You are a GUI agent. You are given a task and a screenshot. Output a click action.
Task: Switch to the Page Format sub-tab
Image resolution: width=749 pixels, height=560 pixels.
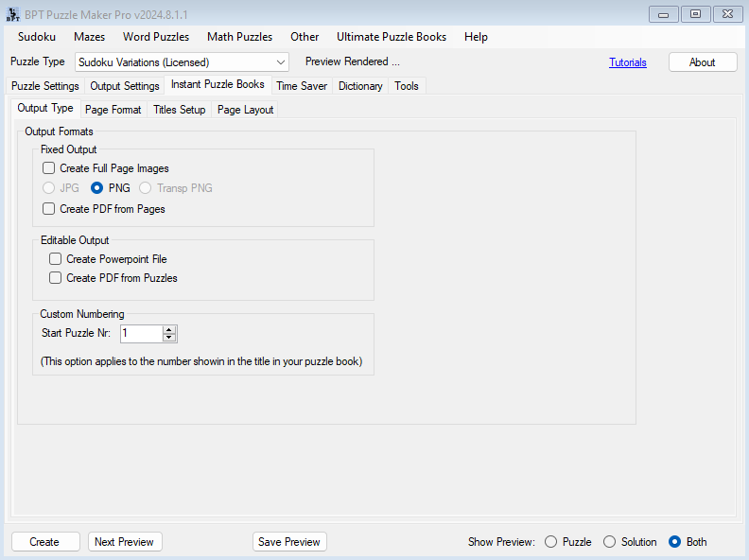coord(113,110)
